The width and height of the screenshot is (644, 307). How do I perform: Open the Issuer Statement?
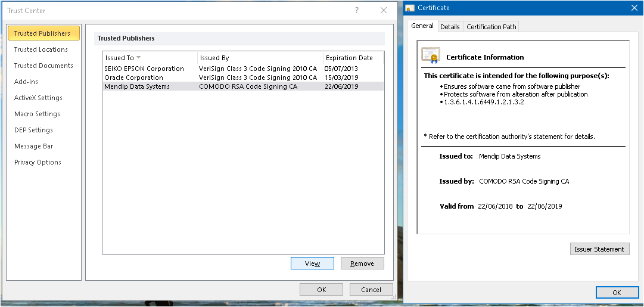pos(599,249)
